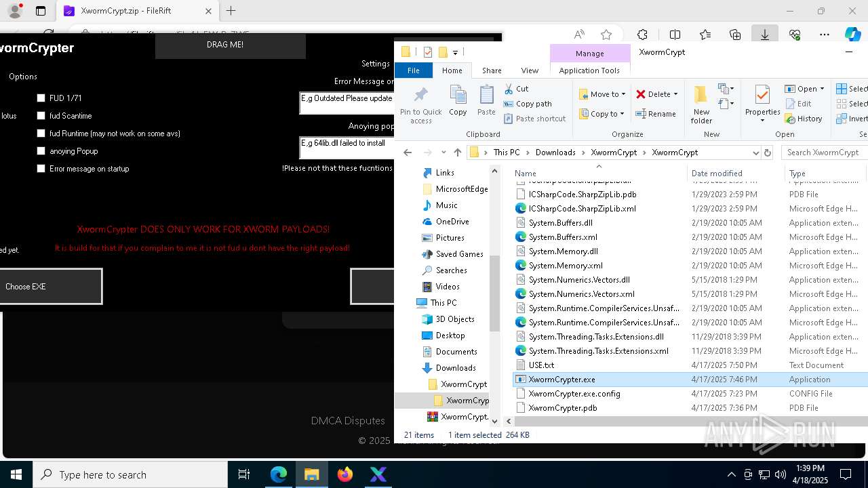Go up one folder level arrow
868x488 pixels.
click(458, 152)
